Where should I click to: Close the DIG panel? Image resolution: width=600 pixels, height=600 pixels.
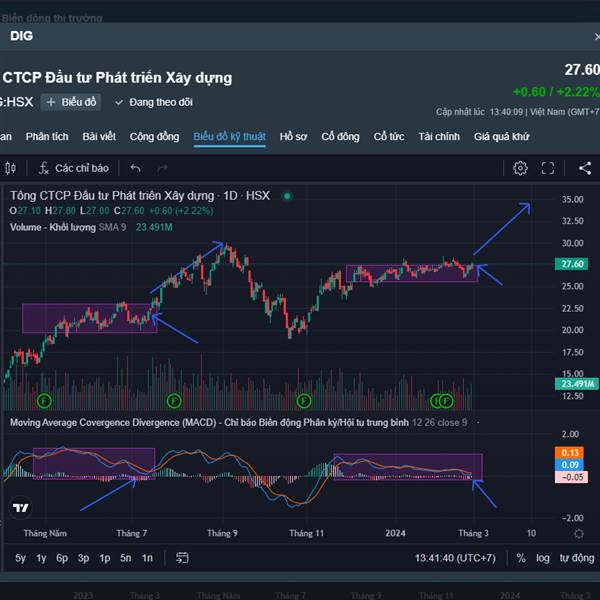pyautogui.click(x=597, y=37)
